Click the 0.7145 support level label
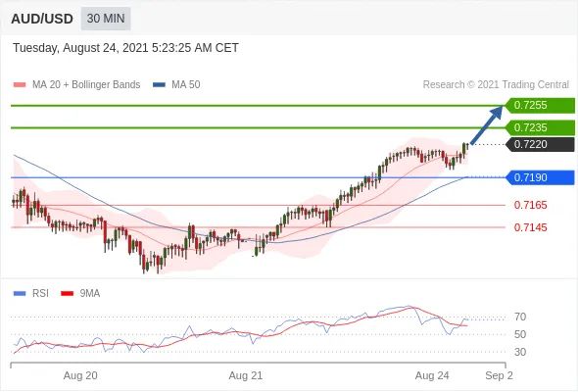Viewport: 578px width, 392px height. click(530, 227)
